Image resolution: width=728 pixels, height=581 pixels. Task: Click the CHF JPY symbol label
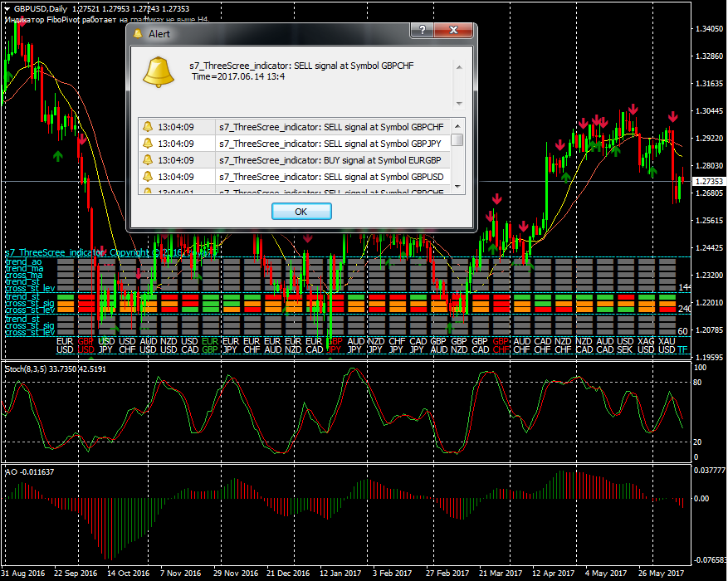[397, 345]
